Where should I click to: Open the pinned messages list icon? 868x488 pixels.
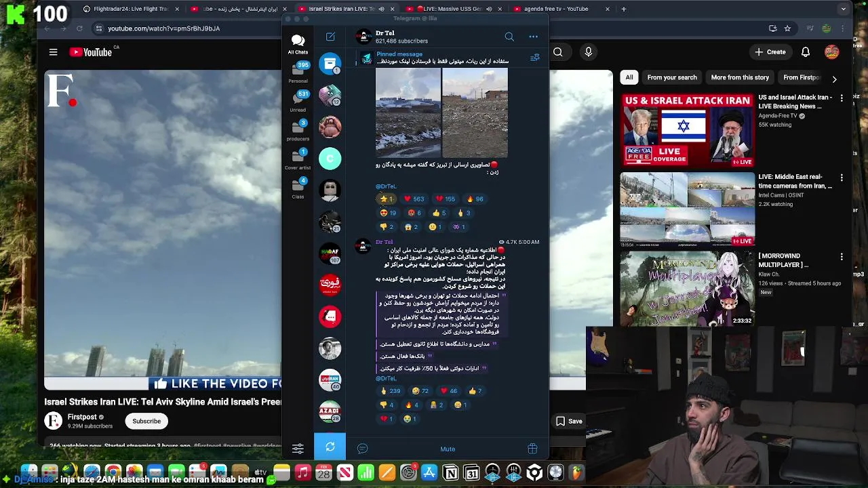tap(534, 58)
